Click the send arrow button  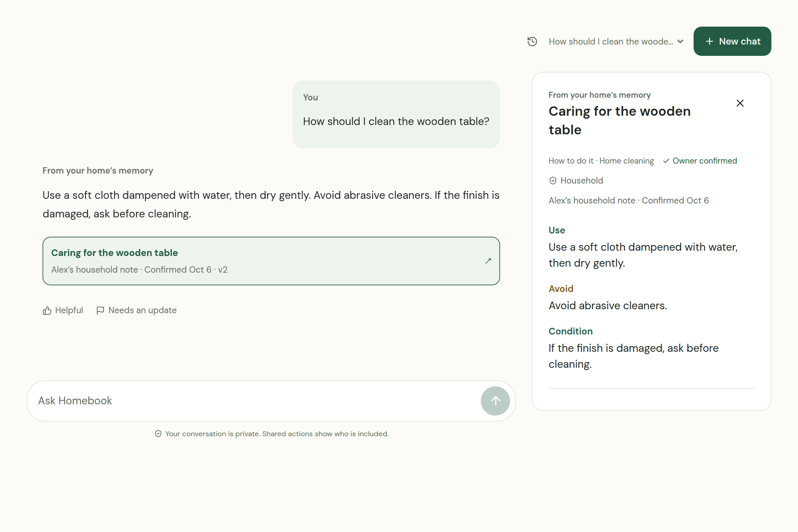tap(495, 401)
